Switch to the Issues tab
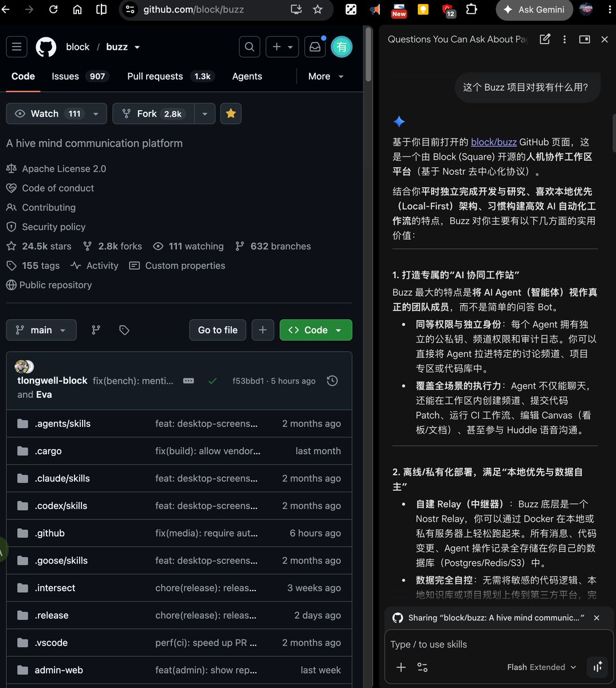Viewport: 616px width, 688px height. click(79, 76)
